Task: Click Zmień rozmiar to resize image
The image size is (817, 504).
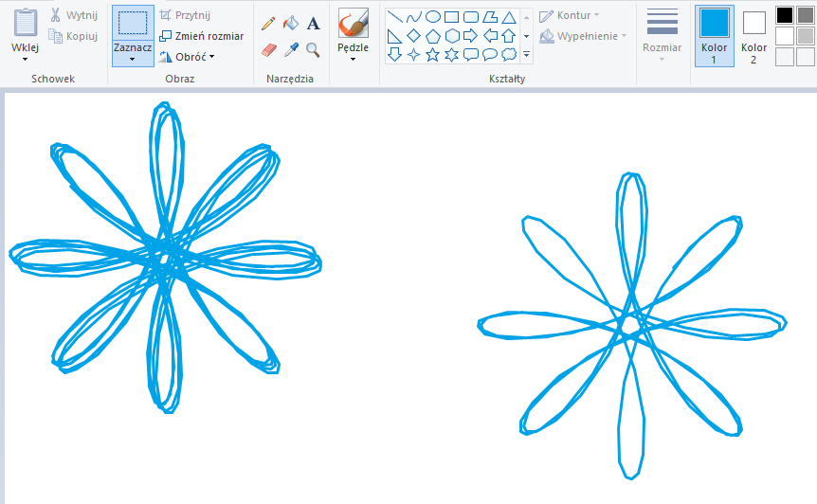Action: coord(201,36)
